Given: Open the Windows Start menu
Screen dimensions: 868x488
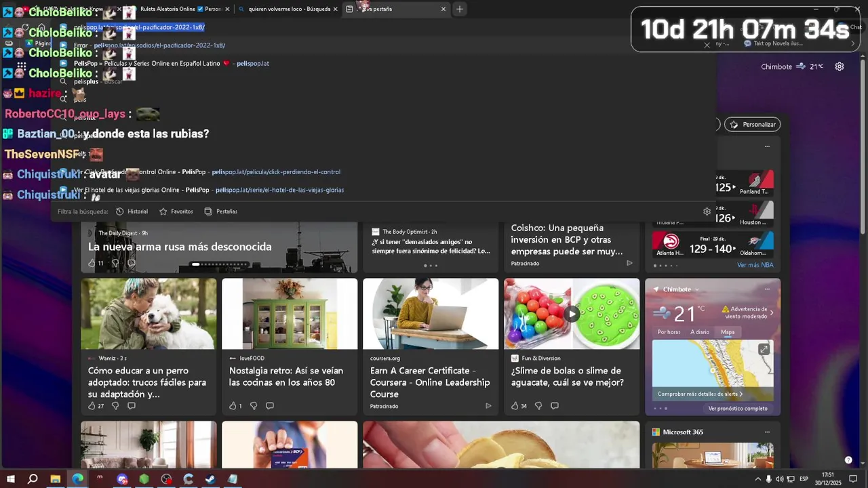Looking at the screenshot, I should coord(11,479).
